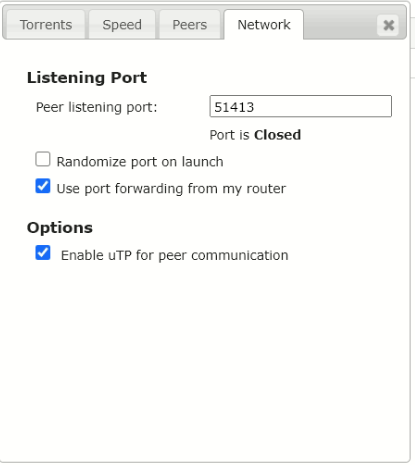Click the 'Port is' status text

point(229,135)
